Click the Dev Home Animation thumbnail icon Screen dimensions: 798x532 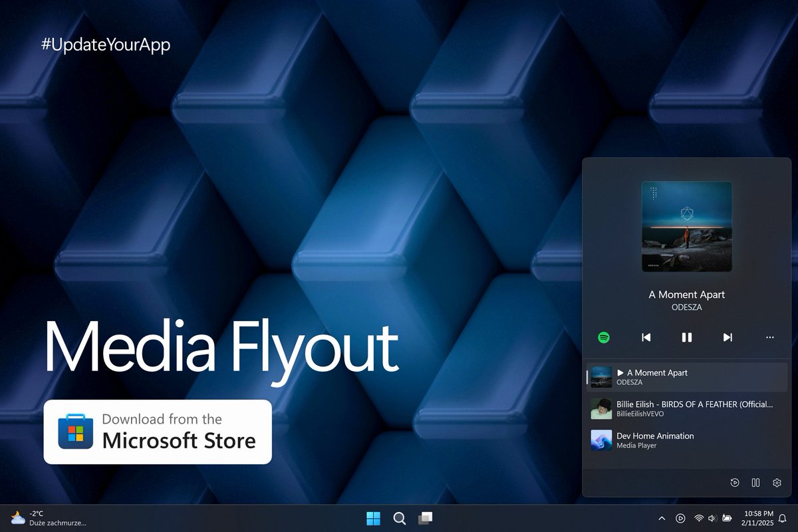point(601,440)
